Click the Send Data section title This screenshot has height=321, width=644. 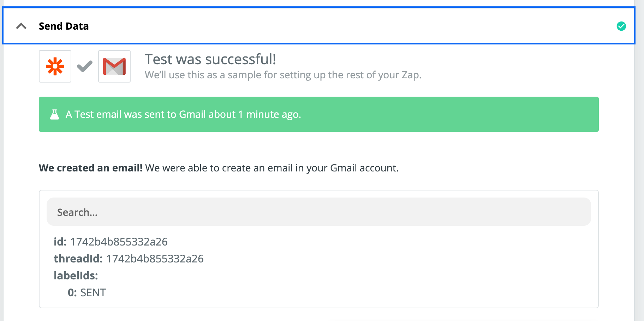(x=64, y=26)
